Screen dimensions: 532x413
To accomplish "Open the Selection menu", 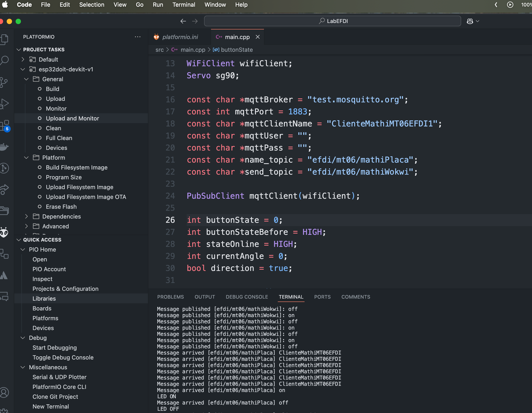I will [92, 4].
